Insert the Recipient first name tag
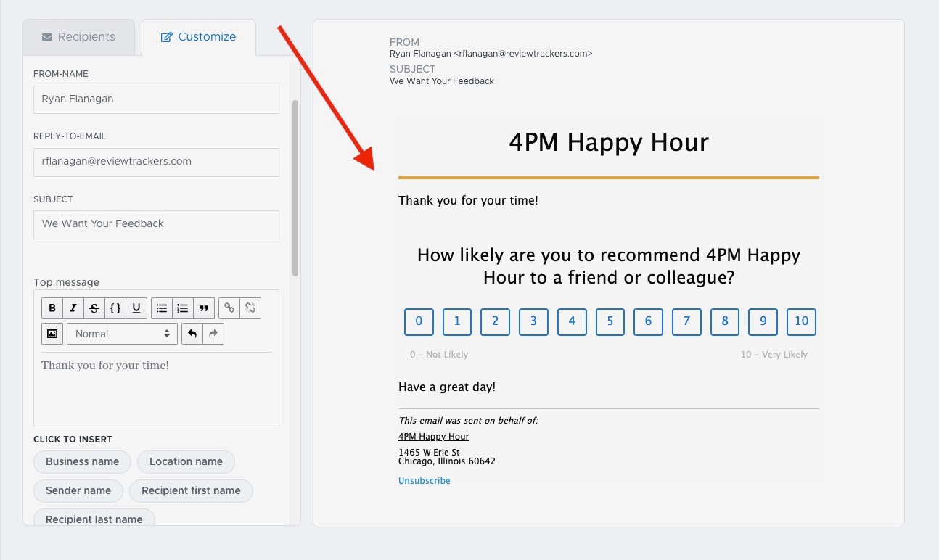Screen dimensions: 939x560 click(x=191, y=490)
